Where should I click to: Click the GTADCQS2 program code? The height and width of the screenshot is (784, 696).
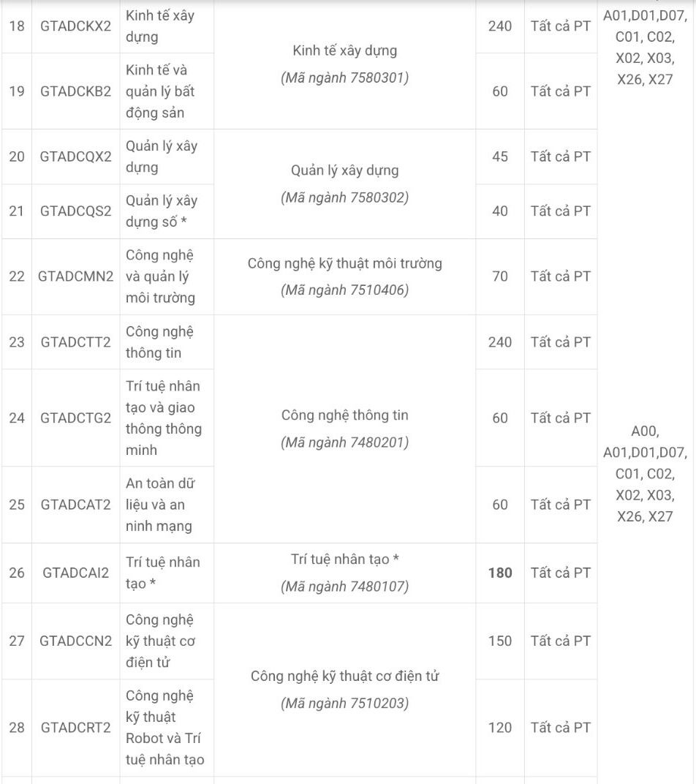(76, 211)
